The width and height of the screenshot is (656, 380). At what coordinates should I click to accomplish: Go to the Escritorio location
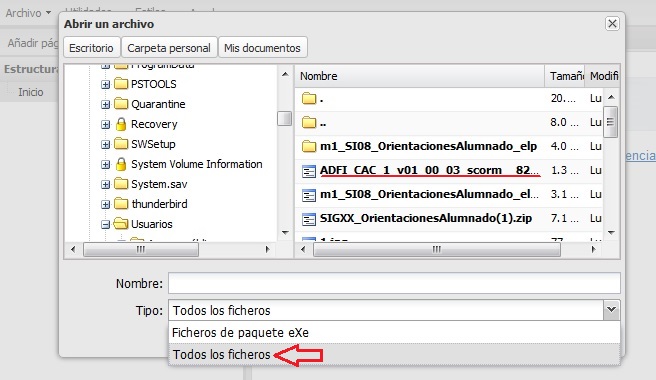click(x=91, y=48)
